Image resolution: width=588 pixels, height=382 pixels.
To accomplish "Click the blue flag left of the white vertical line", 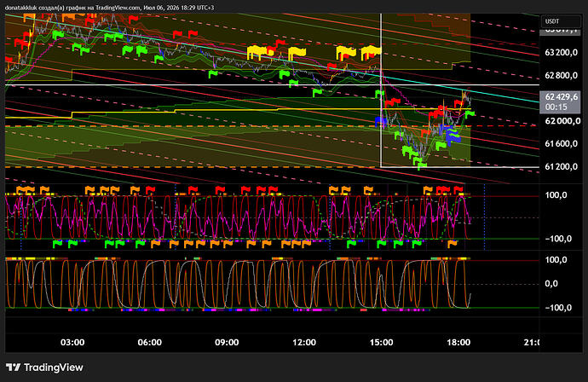I will pos(380,122).
